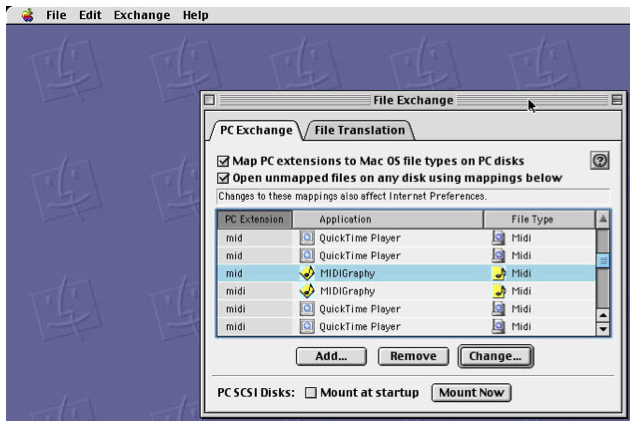Click Midi file type icon in midi MIDIGraphy row
635x424 pixels.
(499, 291)
